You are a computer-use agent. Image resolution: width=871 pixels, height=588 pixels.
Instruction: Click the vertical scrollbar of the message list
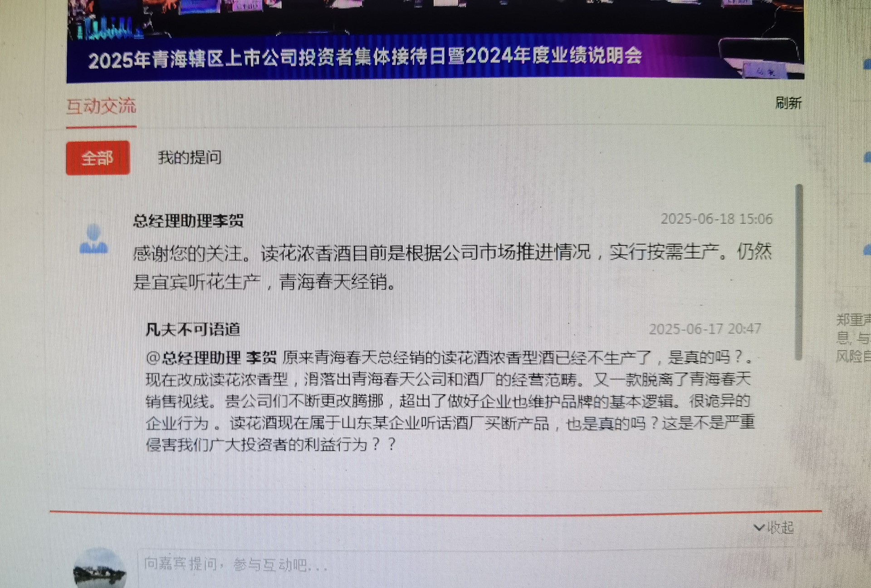799,272
